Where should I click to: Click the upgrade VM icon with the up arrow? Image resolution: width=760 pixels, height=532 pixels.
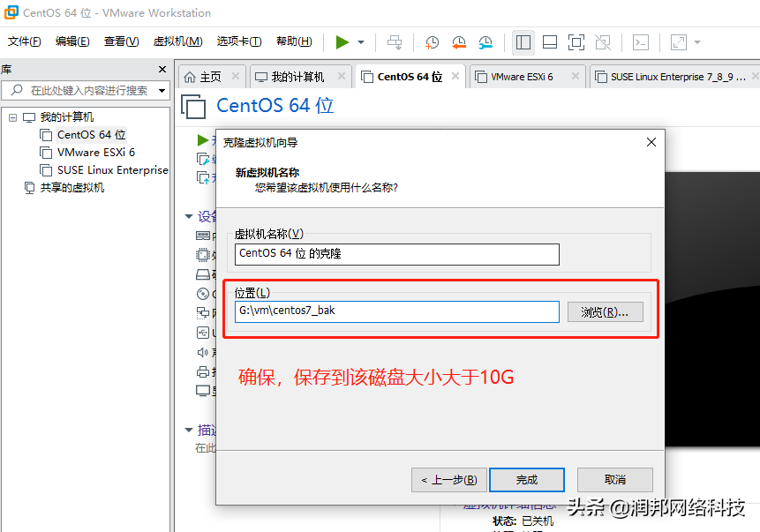[x=203, y=177]
